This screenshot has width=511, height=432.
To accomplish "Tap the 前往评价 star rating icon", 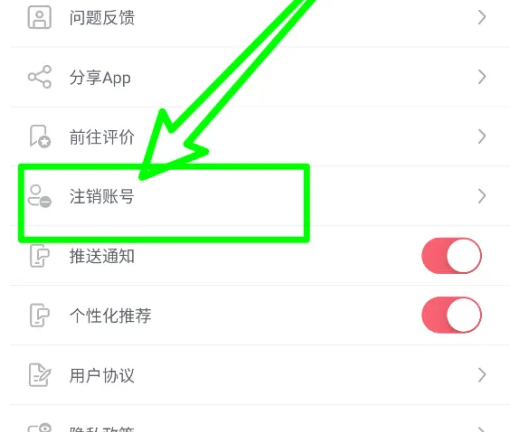I will point(40,136).
